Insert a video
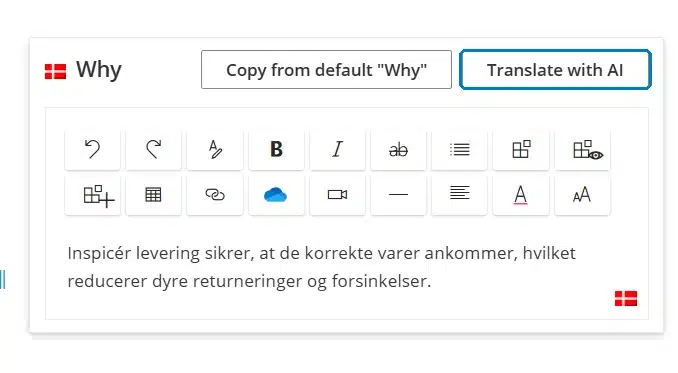Viewport: 678px width, 373px height. pos(337,195)
